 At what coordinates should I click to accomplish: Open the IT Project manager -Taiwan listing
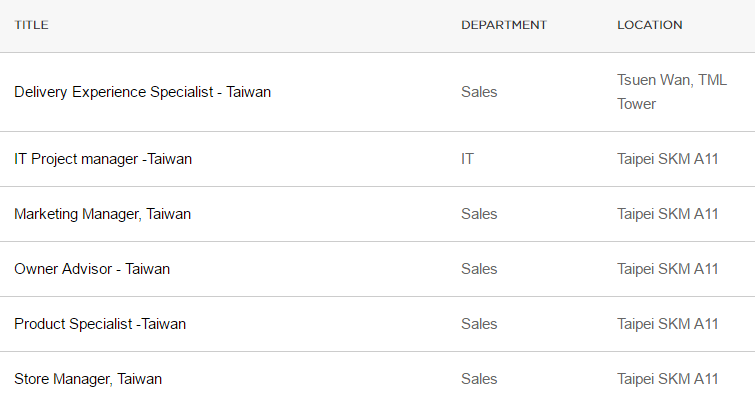coord(103,159)
